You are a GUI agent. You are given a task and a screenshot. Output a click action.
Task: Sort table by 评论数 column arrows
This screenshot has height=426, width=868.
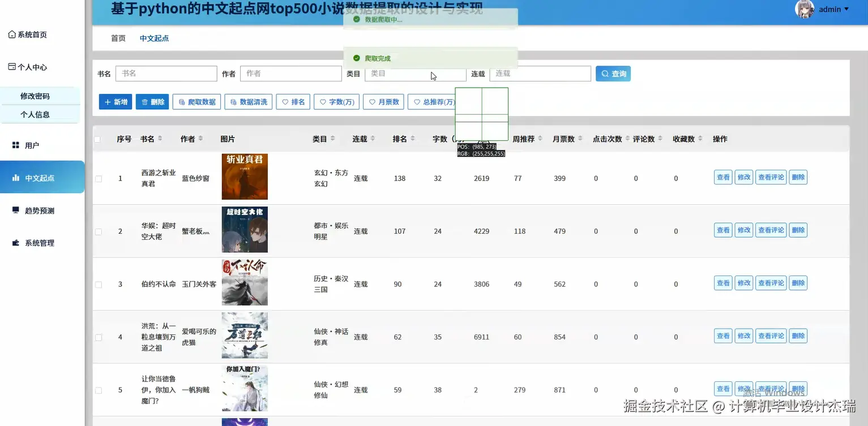(x=660, y=139)
